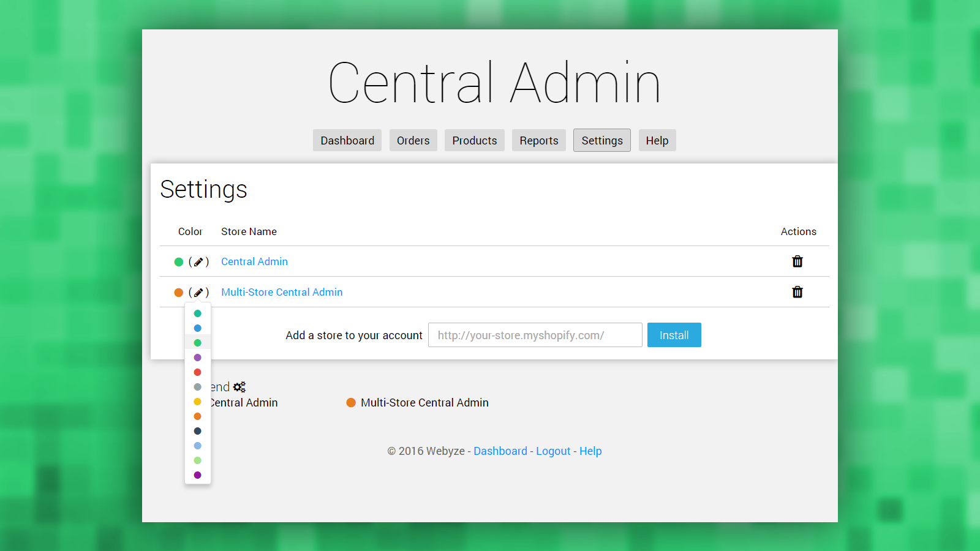Open Dashboard from the top navigation
980x551 pixels.
coord(347,141)
